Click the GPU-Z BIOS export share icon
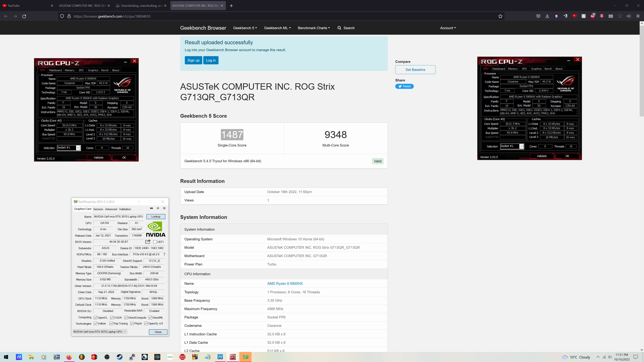This screenshot has height=362, width=644. (148, 242)
